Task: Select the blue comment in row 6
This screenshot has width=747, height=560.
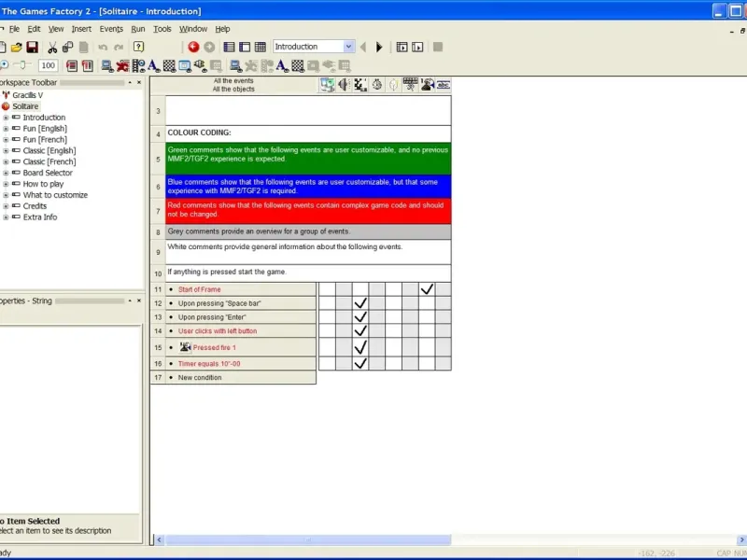Action: click(x=308, y=187)
